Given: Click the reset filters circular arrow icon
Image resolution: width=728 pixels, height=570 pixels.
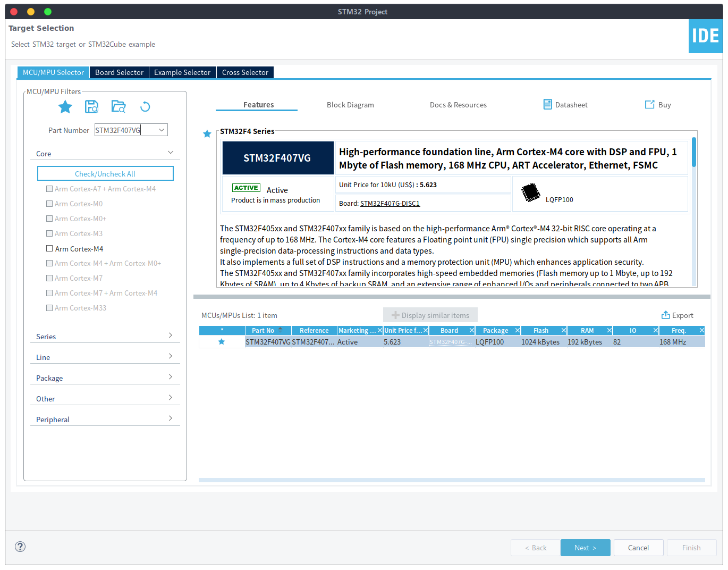Looking at the screenshot, I should coord(145,107).
